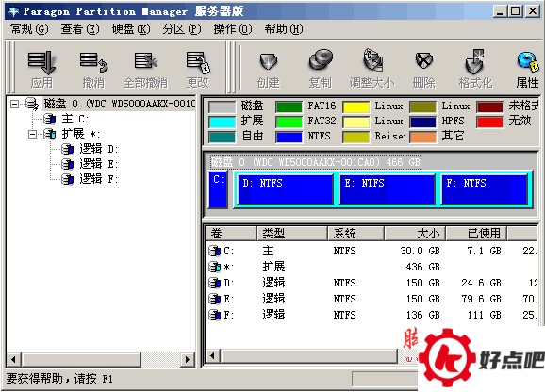Open the 常规(G) menu
Screen dimensions: 545x392
pyautogui.click(x=29, y=29)
